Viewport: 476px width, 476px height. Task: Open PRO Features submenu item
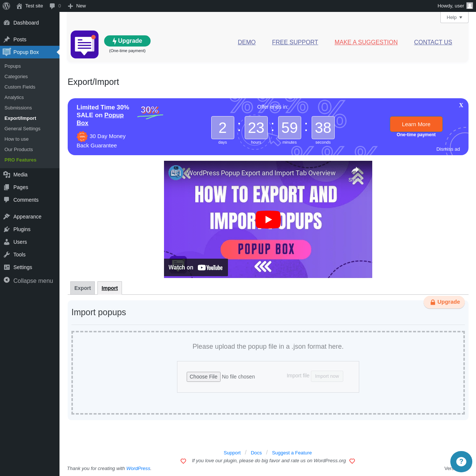pos(20,160)
